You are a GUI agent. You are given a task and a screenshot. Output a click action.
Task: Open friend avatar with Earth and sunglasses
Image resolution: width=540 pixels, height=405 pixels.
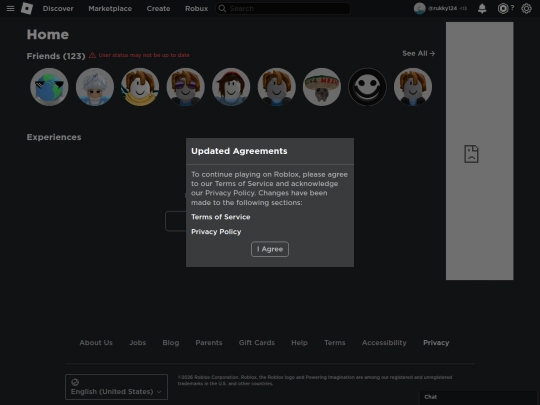pos(49,87)
